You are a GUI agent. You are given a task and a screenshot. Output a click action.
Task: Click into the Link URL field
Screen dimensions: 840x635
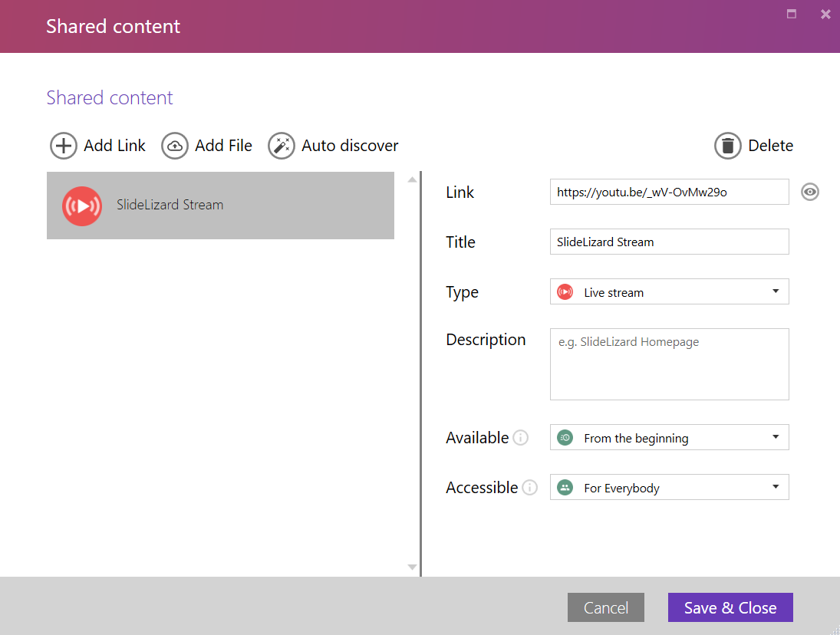[x=669, y=192]
